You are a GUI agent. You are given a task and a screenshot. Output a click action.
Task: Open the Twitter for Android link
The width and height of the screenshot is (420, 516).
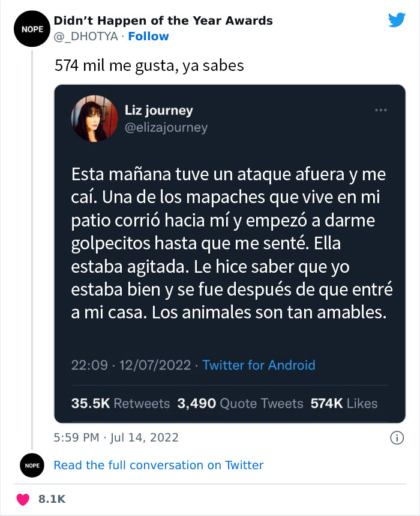[259, 365]
